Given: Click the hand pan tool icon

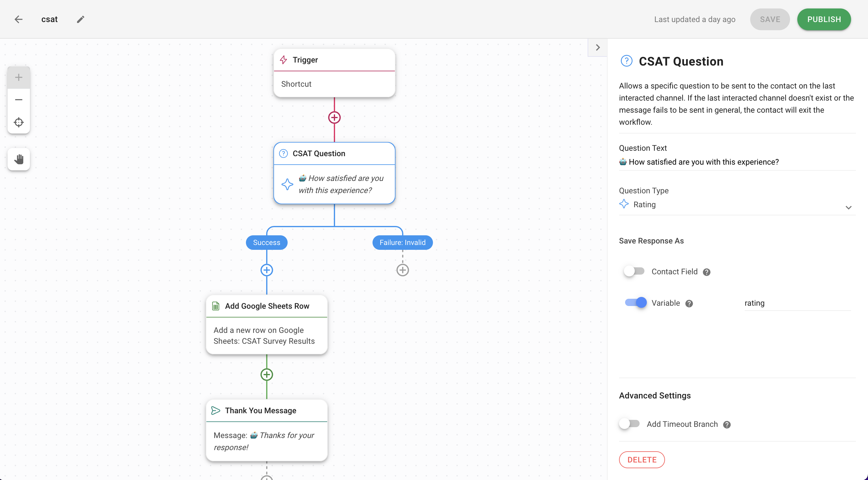Looking at the screenshot, I should (18, 158).
